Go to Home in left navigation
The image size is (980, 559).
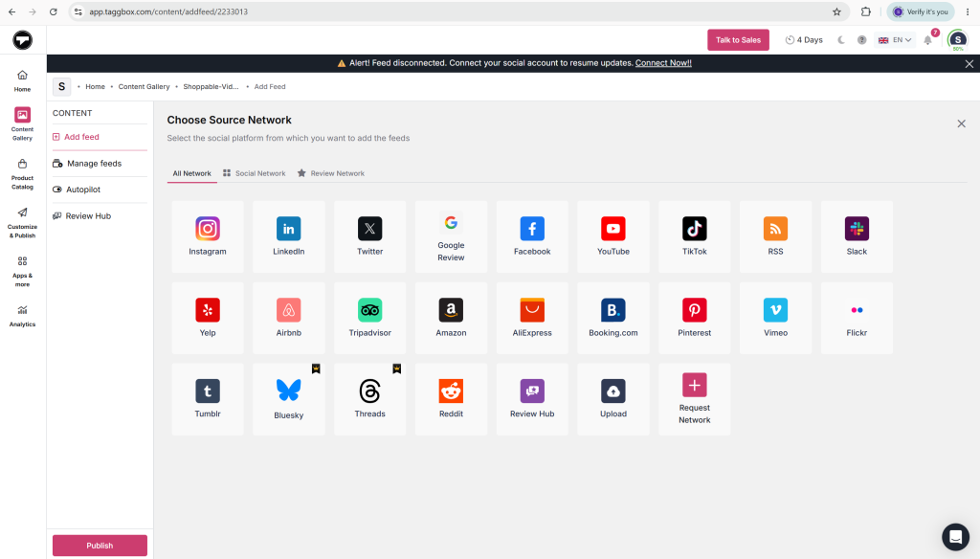(23, 81)
